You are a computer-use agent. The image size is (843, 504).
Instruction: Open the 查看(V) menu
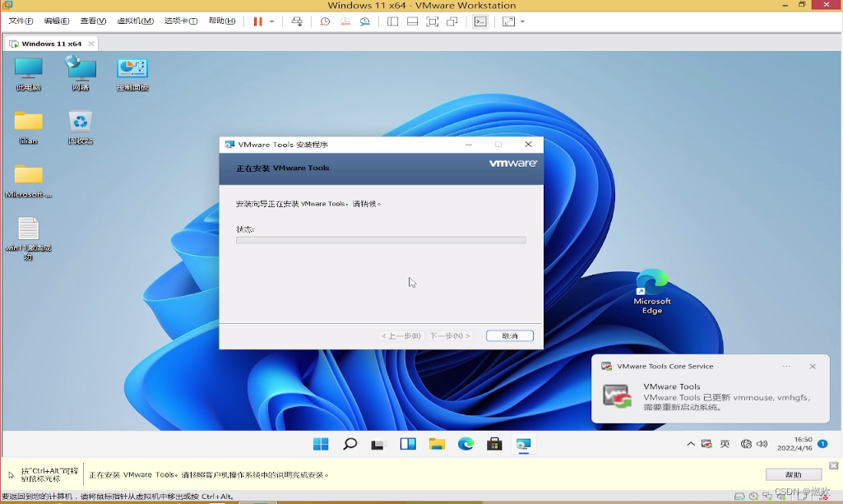tap(93, 21)
